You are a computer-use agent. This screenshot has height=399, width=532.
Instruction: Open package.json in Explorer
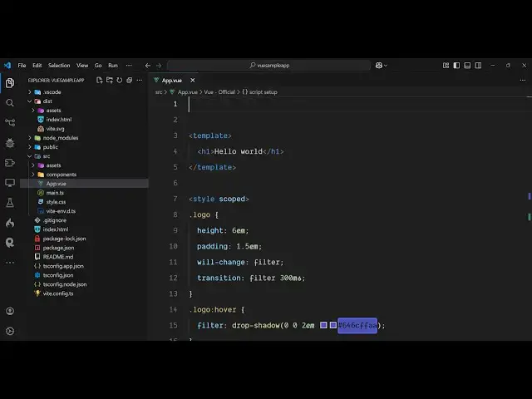click(x=58, y=248)
